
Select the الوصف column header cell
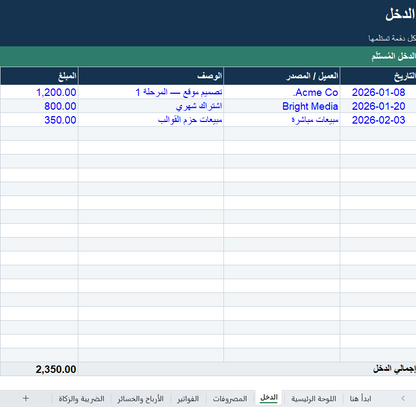coord(151,76)
